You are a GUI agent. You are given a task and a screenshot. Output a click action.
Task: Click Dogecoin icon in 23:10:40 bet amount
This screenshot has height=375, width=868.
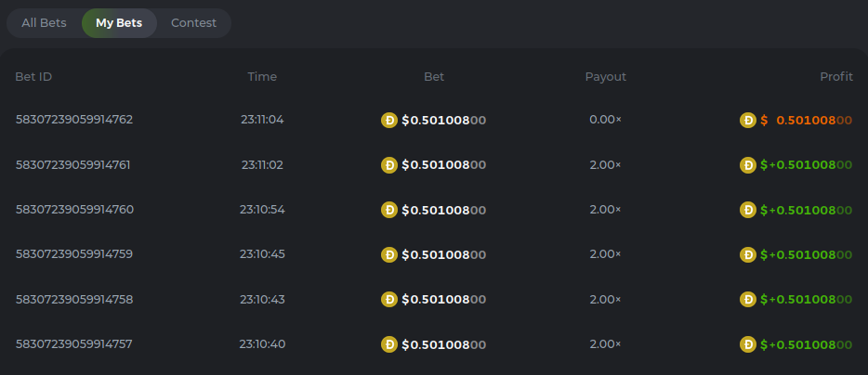pos(389,344)
